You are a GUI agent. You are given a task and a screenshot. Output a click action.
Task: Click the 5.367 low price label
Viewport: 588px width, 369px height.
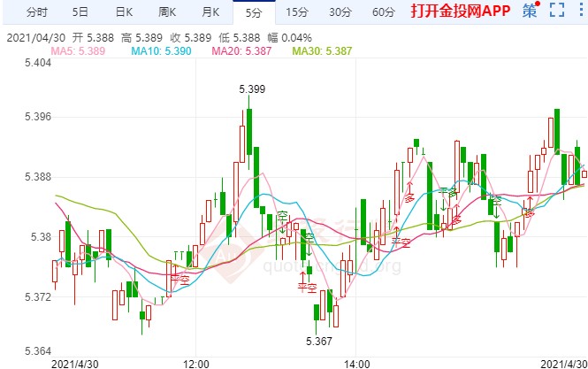pos(318,341)
